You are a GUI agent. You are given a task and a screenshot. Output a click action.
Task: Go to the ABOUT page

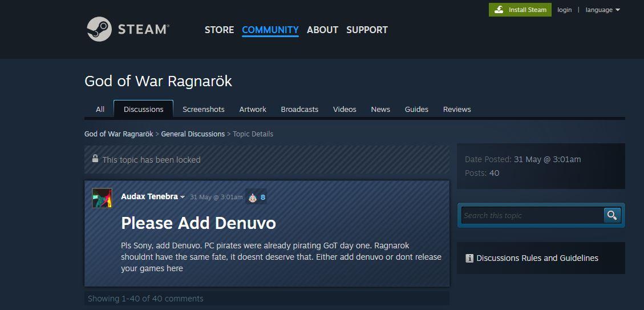[x=322, y=30]
